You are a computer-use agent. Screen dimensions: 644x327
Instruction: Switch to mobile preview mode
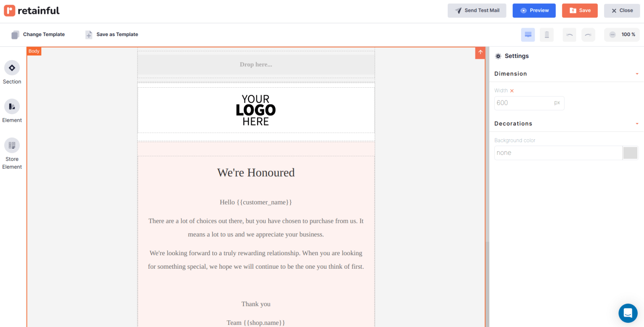(546, 35)
